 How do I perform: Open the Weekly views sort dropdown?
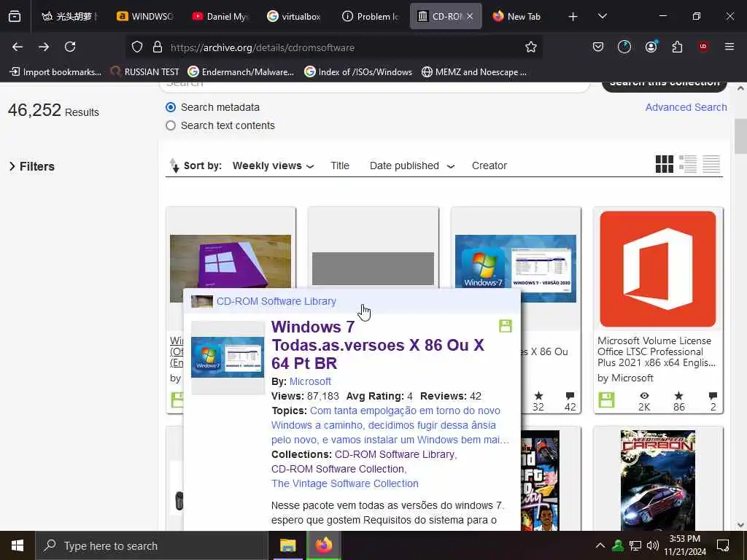[273, 166]
